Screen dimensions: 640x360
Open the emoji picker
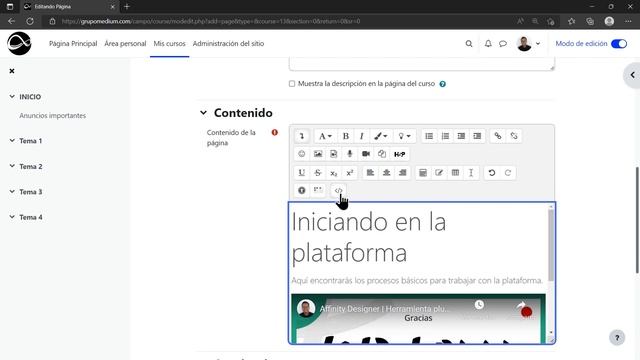[302, 154]
